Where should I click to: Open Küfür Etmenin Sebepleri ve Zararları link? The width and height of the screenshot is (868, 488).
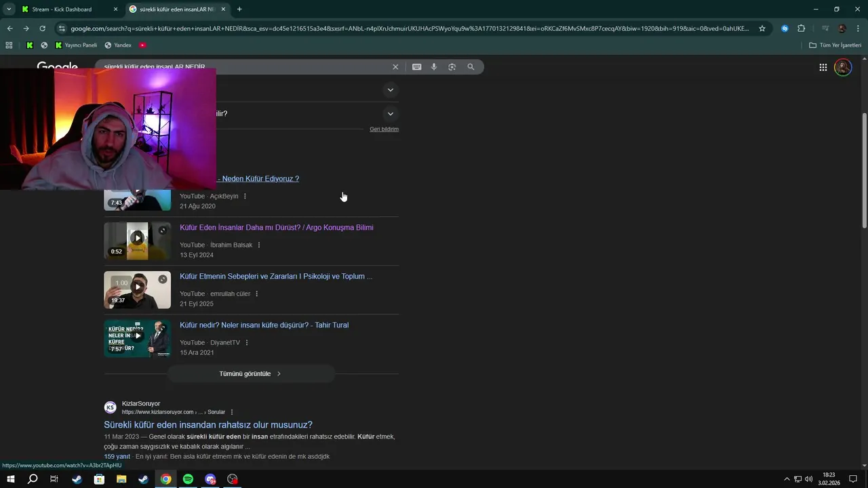click(x=276, y=277)
